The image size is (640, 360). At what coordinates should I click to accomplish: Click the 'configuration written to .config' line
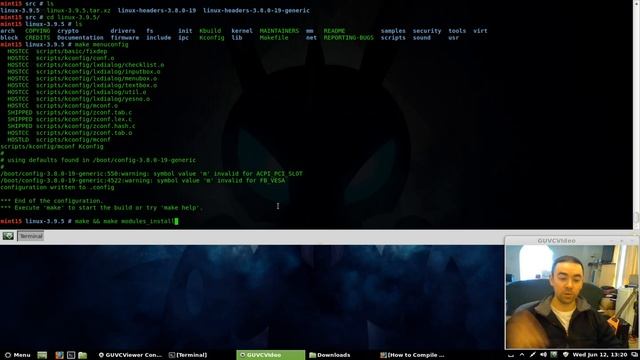coord(57,187)
